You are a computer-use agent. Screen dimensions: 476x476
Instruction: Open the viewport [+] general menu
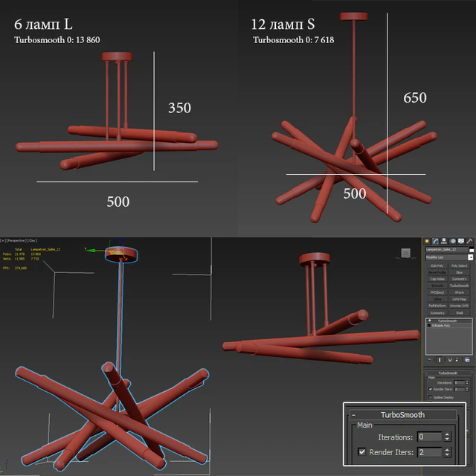pyautogui.click(x=3, y=240)
